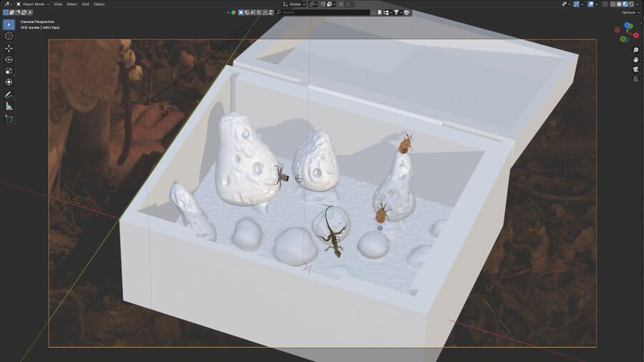Pick the Scale tool
Viewport: 644px width, 362px height.
[x=9, y=71]
